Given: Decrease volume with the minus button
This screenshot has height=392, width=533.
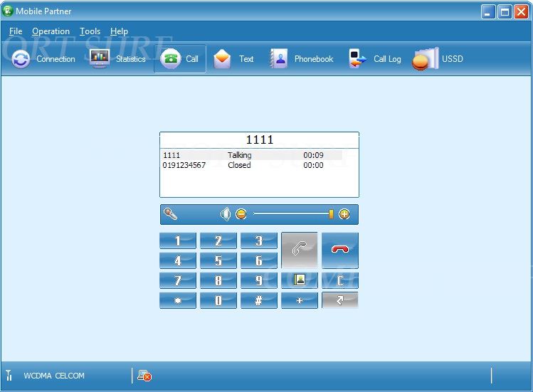Looking at the screenshot, I should click(x=241, y=214).
